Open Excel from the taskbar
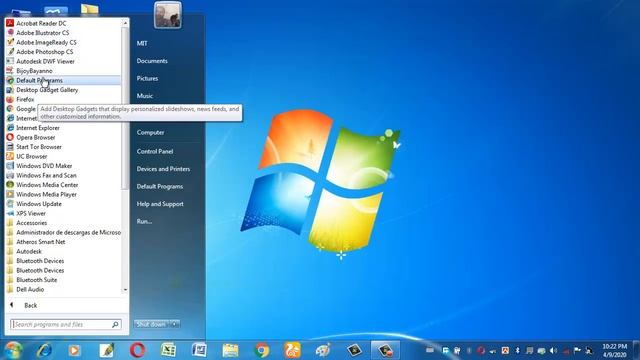The image size is (640, 360). coord(168,350)
